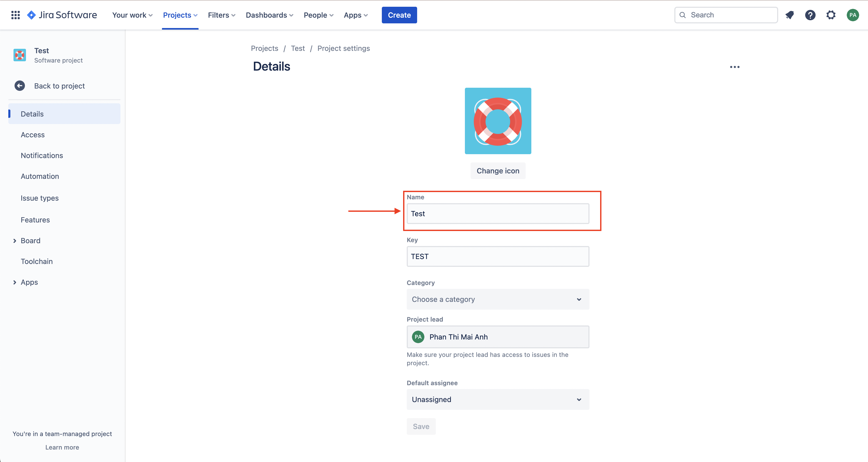
Task: Click the Jira Software logo
Action: (x=62, y=15)
